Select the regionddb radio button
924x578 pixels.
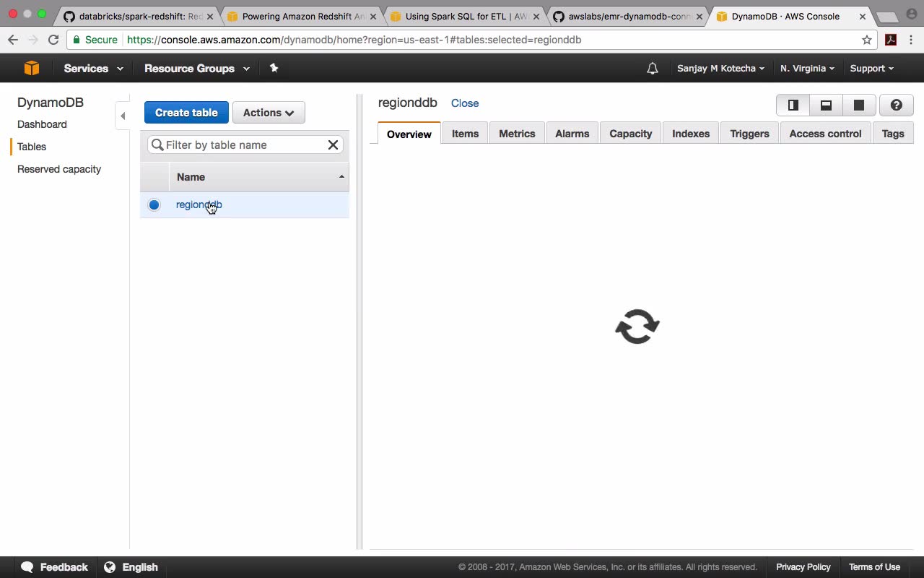154,204
